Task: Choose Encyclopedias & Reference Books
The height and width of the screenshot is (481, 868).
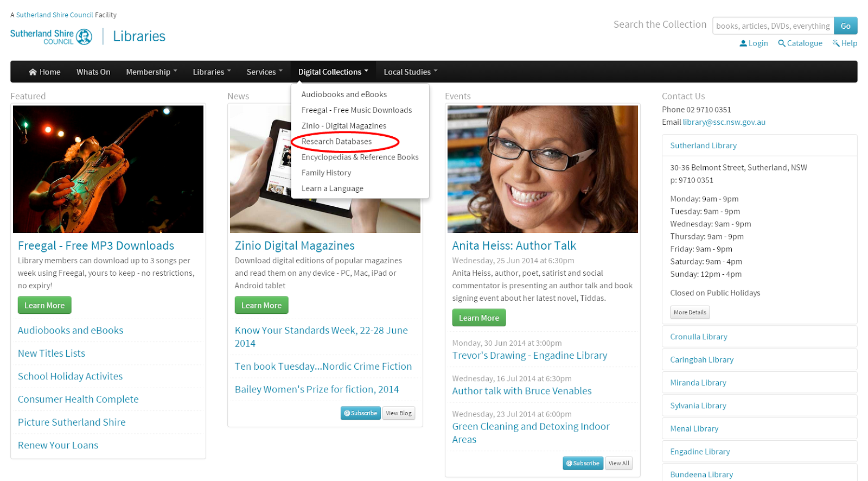Action: (x=360, y=157)
